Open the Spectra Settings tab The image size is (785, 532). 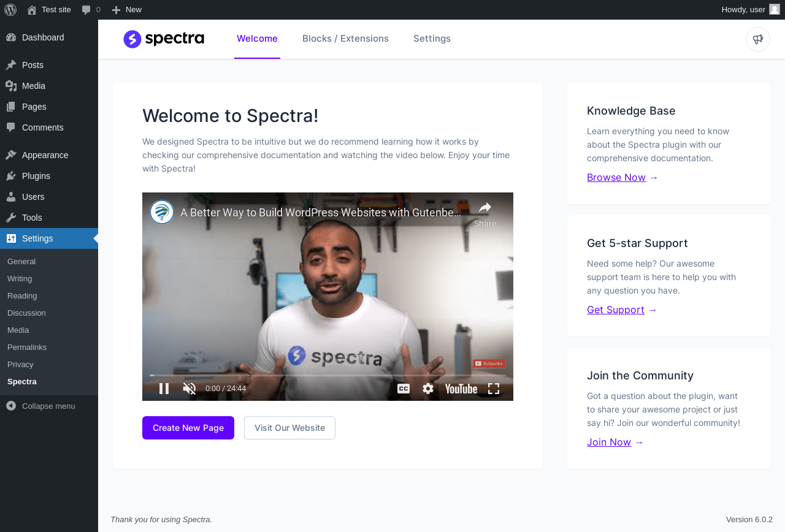[x=432, y=39]
